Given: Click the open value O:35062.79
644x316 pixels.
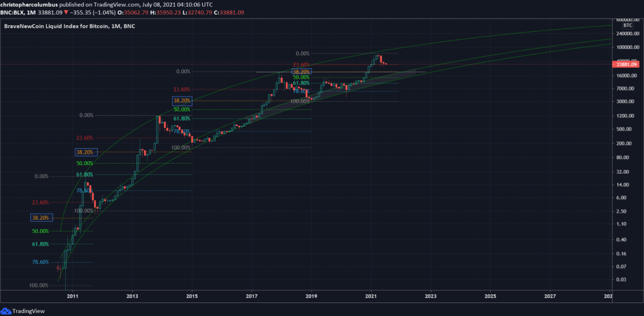Looking at the screenshot, I should (132, 13).
